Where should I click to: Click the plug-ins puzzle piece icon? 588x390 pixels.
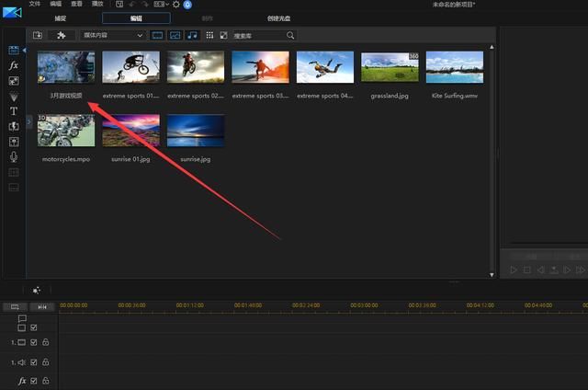pos(62,35)
